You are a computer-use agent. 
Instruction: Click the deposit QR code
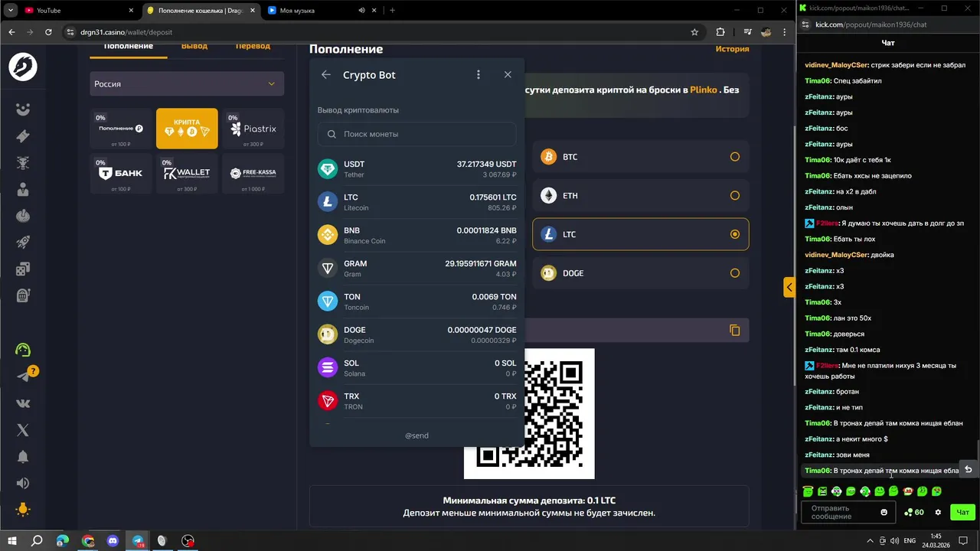[x=529, y=414]
